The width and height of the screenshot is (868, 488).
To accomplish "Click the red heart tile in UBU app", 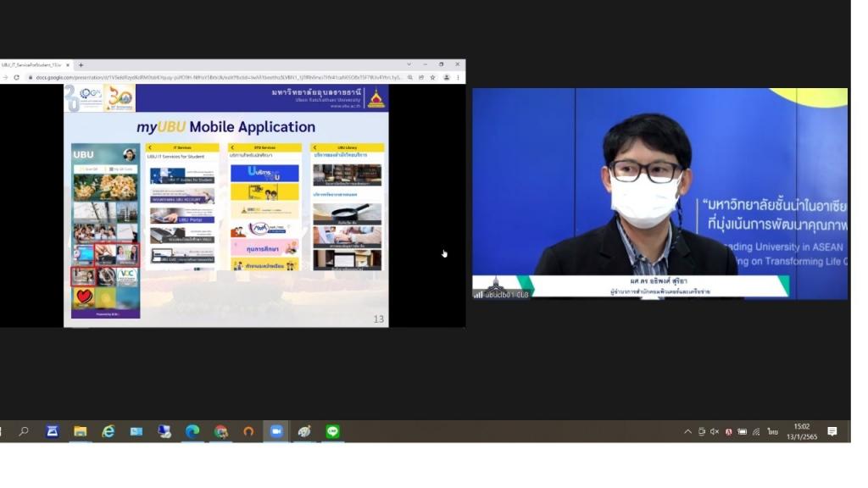I will [83, 297].
